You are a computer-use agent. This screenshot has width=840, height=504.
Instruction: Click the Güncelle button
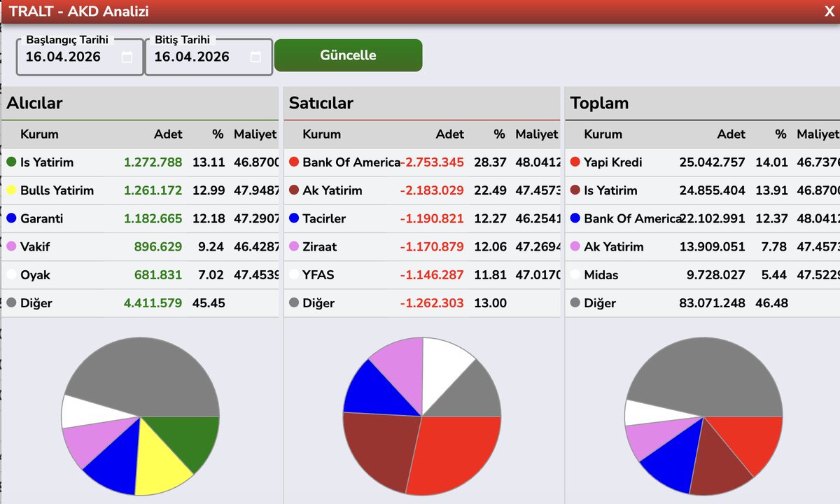click(x=348, y=55)
